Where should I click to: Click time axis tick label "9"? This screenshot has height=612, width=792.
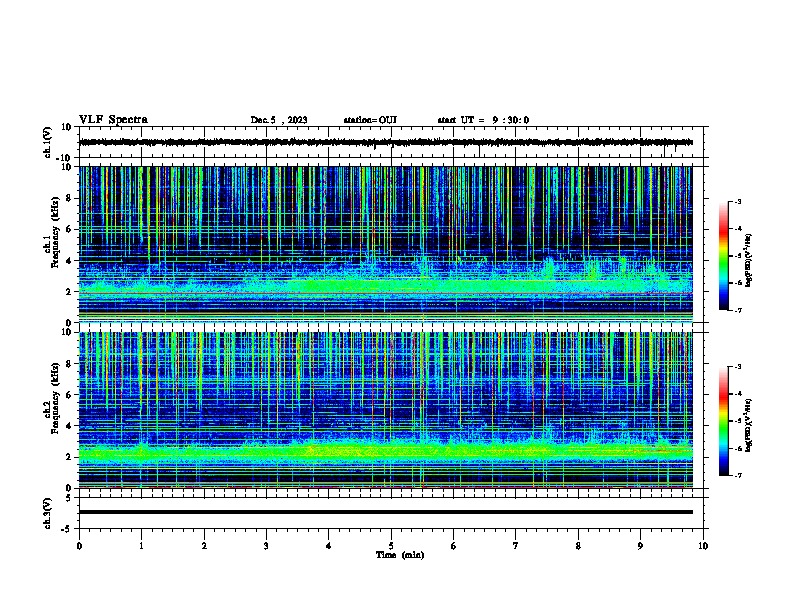640,546
